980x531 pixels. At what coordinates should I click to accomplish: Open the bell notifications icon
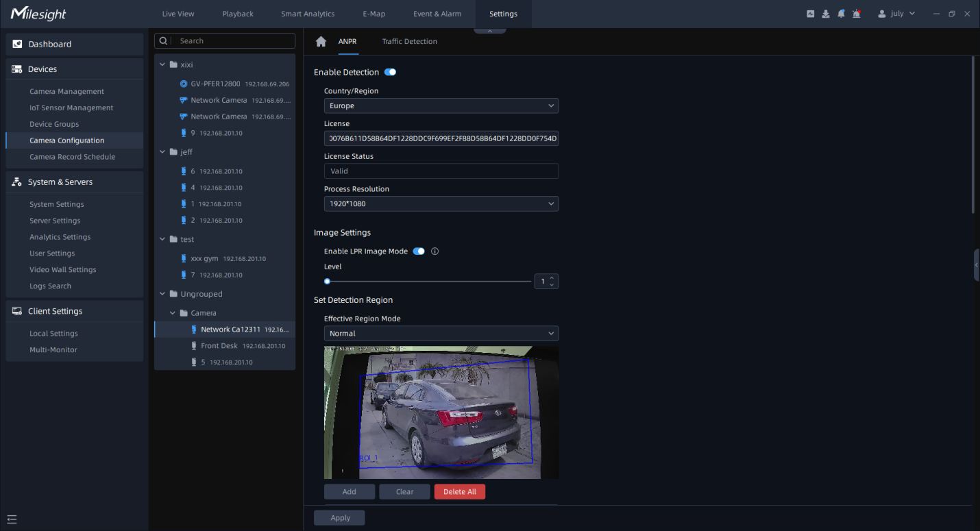841,14
